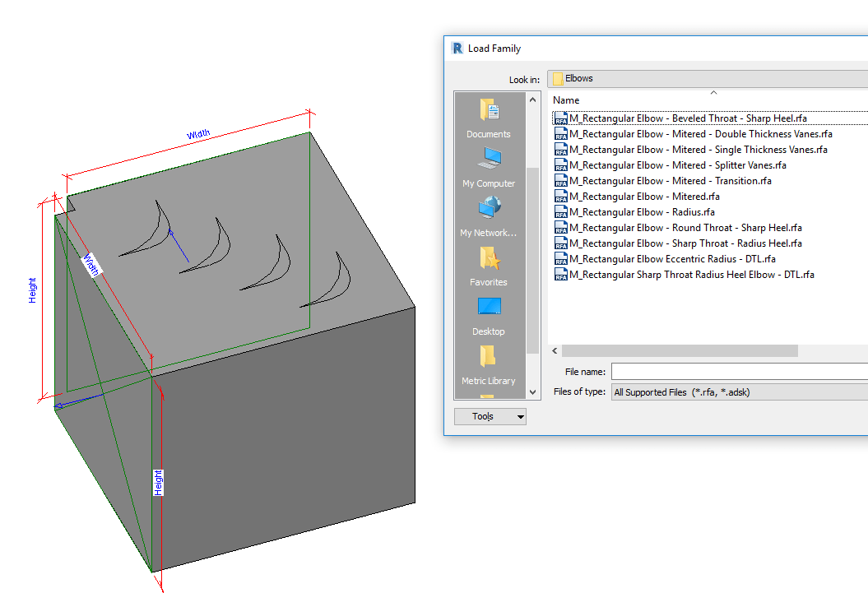Click RFA icon of Sharp Throat - Radius Heel file
The height and width of the screenshot is (593, 868).
561,243
